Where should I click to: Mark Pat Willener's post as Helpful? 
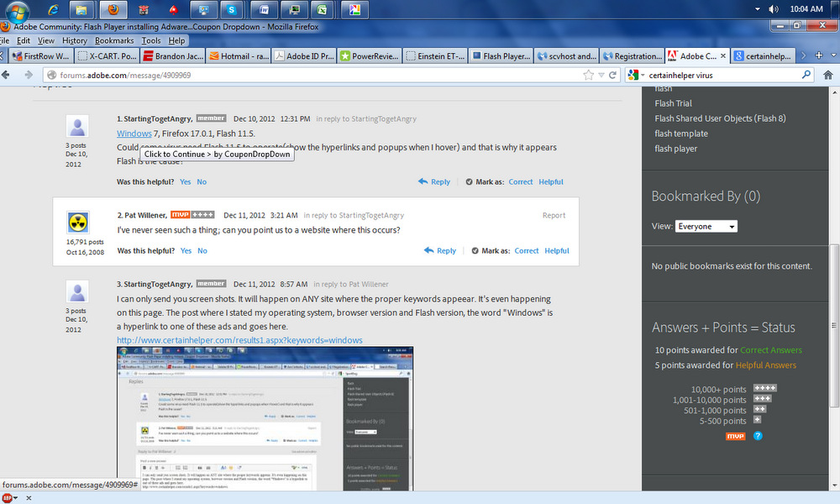[557, 250]
